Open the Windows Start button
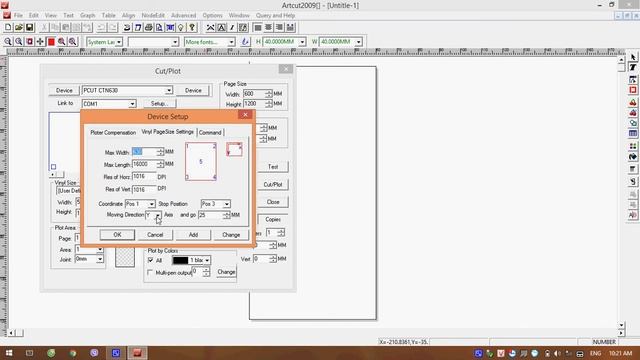The height and width of the screenshot is (360, 640). point(9,353)
